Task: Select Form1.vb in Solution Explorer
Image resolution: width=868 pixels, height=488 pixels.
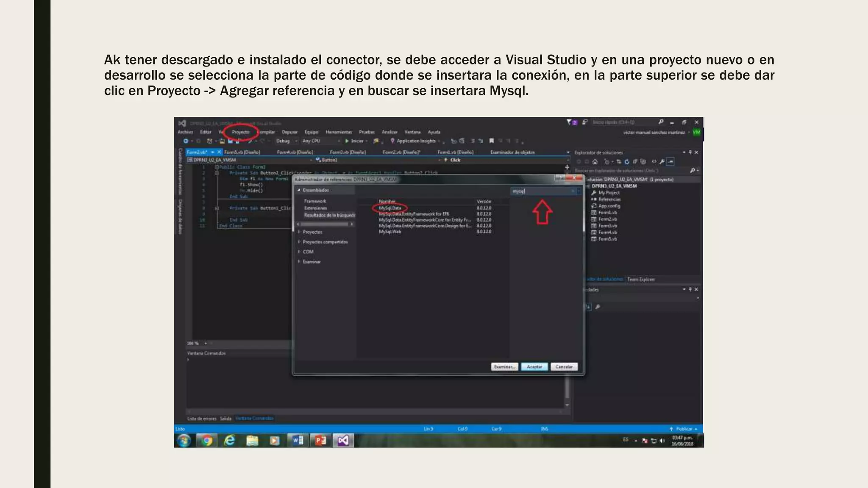Action: [608, 213]
